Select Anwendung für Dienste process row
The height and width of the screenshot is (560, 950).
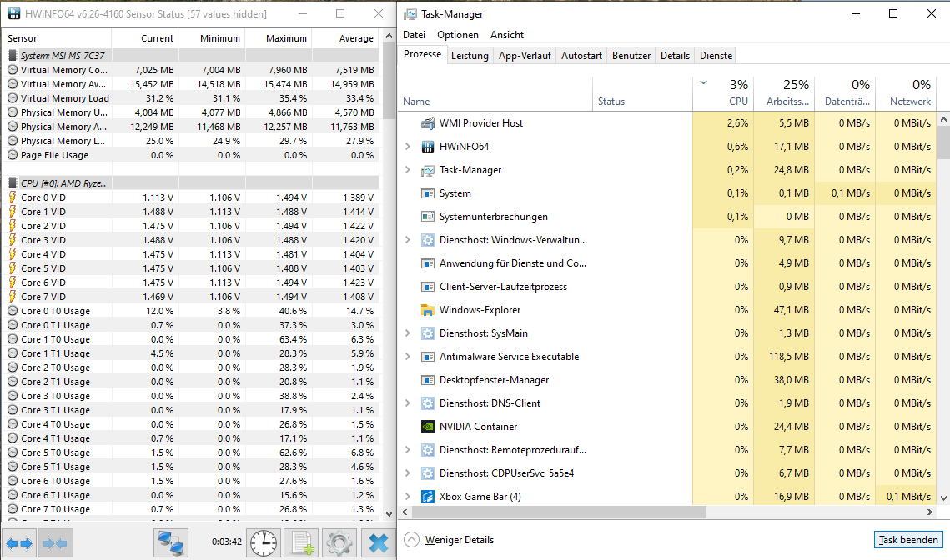(667, 263)
